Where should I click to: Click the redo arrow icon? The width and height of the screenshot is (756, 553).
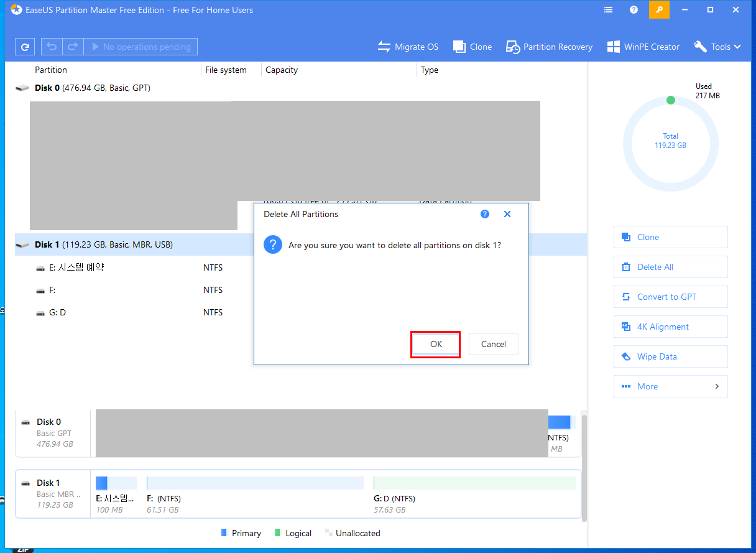pos(73,47)
